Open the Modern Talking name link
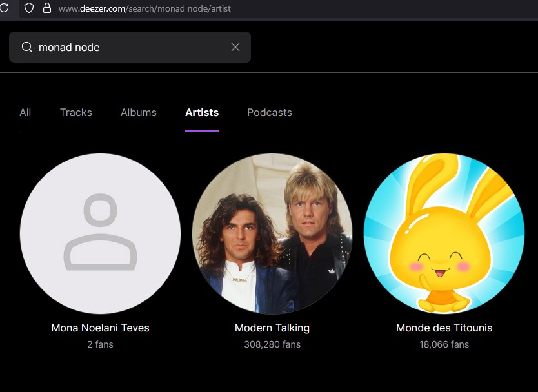The image size is (538, 392). pyautogui.click(x=272, y=328)
